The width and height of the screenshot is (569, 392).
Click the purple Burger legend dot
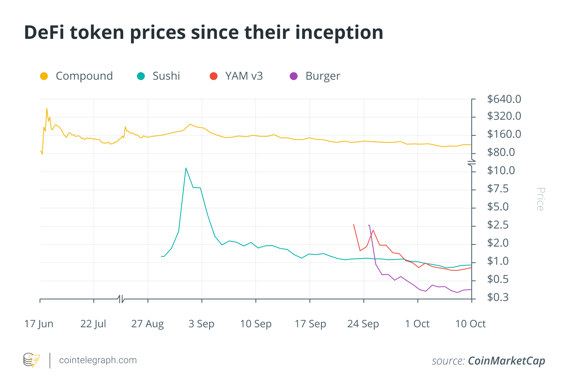294,76
